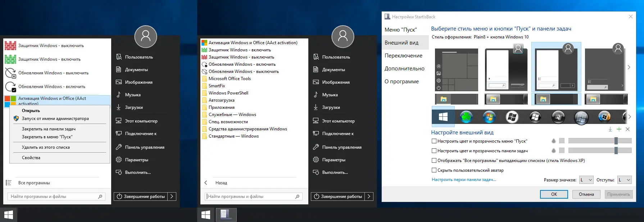Click Завершение работы in the middle start menu

pos(338,196)
